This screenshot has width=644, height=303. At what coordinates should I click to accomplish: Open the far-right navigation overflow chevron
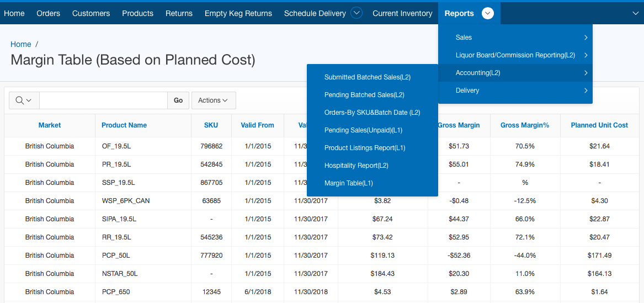point(635,13)
